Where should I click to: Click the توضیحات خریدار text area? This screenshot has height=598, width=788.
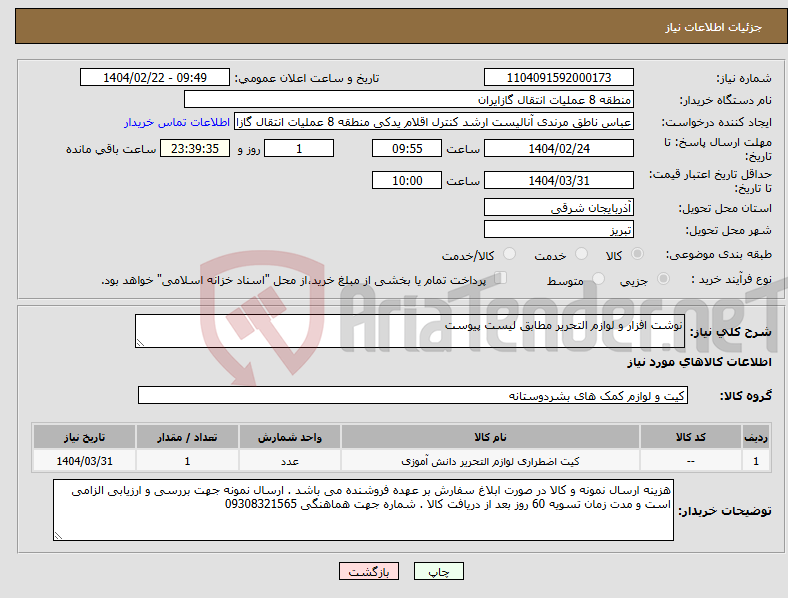[x=363, y=510]
